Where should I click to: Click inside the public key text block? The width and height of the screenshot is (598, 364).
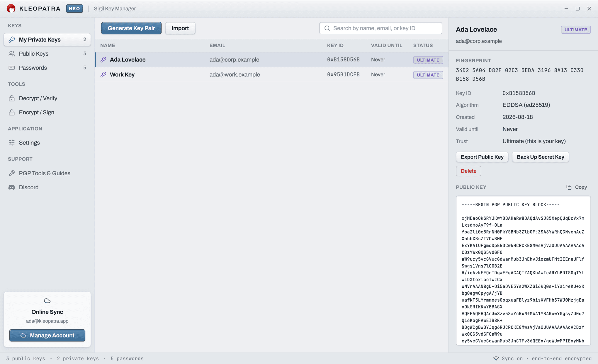point(523,271)
